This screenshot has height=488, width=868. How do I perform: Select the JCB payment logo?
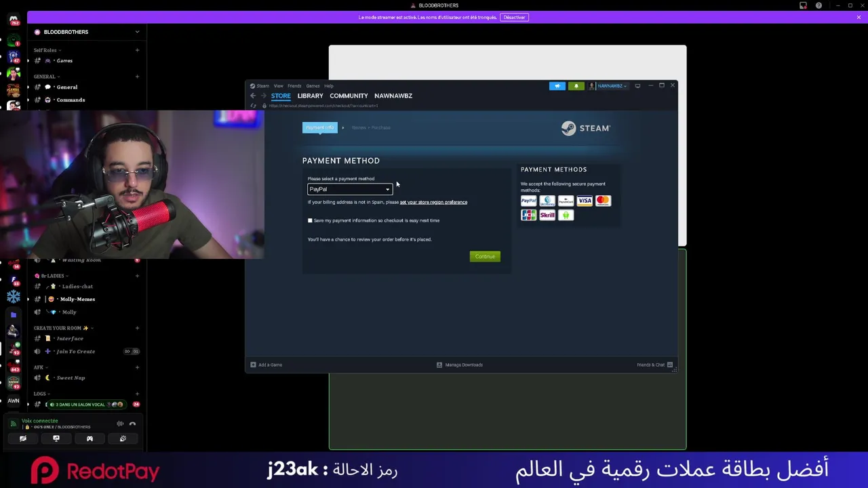528,216
